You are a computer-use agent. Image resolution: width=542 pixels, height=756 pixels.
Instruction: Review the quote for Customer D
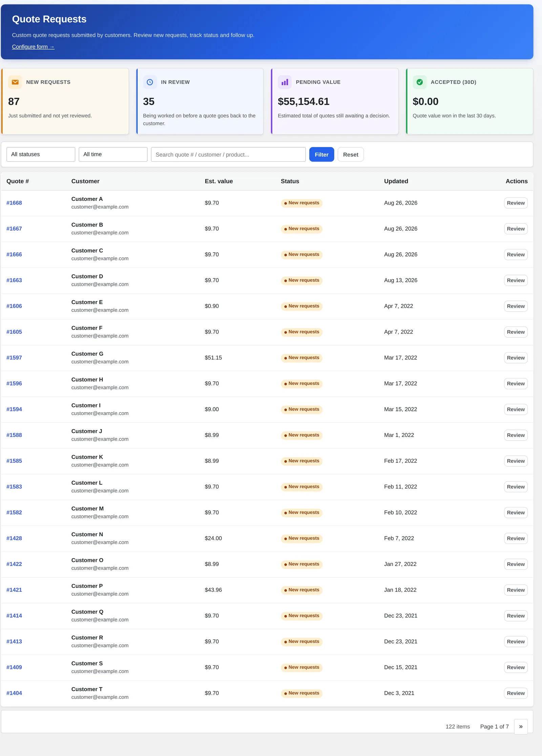[x=516, y=280]
